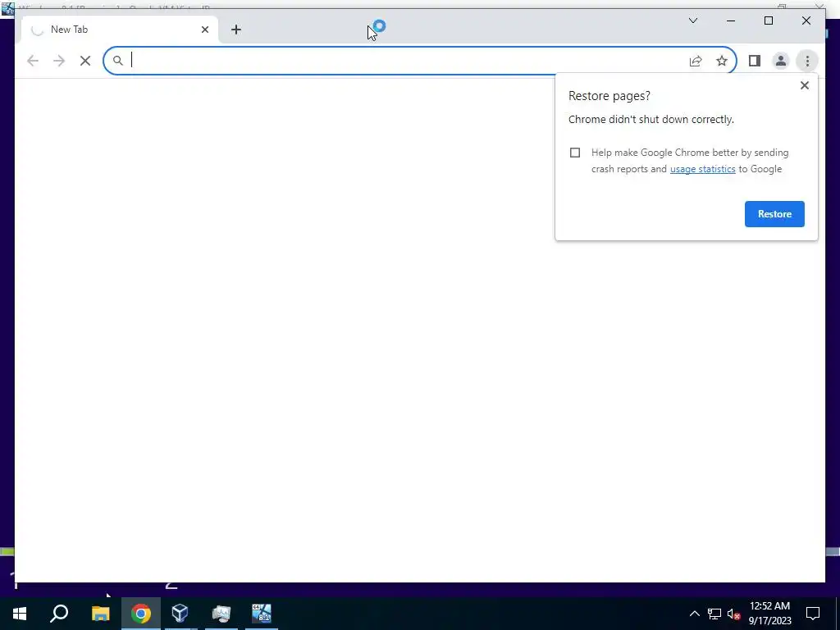Dismiss the Restore pages popup

(x=804, y=85)
